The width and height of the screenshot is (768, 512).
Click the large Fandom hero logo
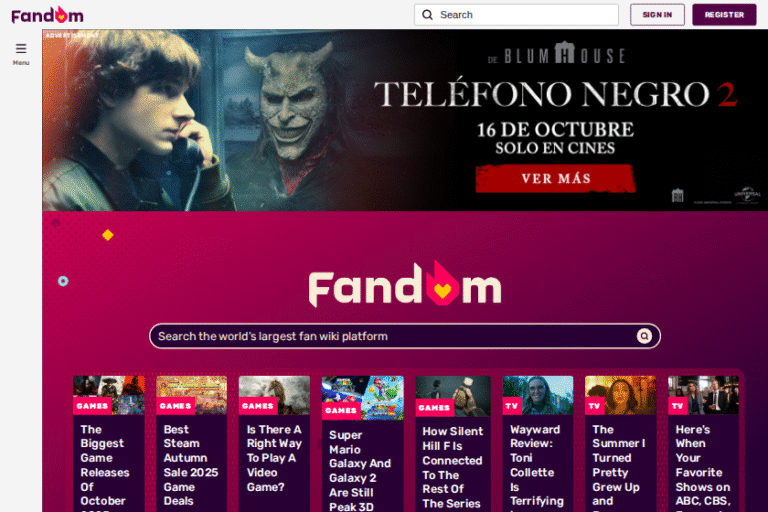tap(405, 285)
